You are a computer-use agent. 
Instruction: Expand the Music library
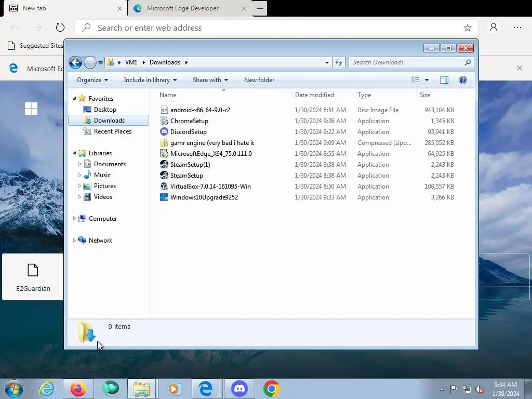(x=79, y=175)
